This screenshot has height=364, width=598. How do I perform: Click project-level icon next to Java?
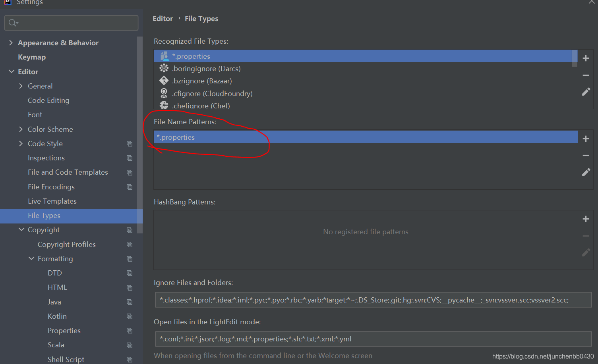pyautogui.click(x=130, y=302)
